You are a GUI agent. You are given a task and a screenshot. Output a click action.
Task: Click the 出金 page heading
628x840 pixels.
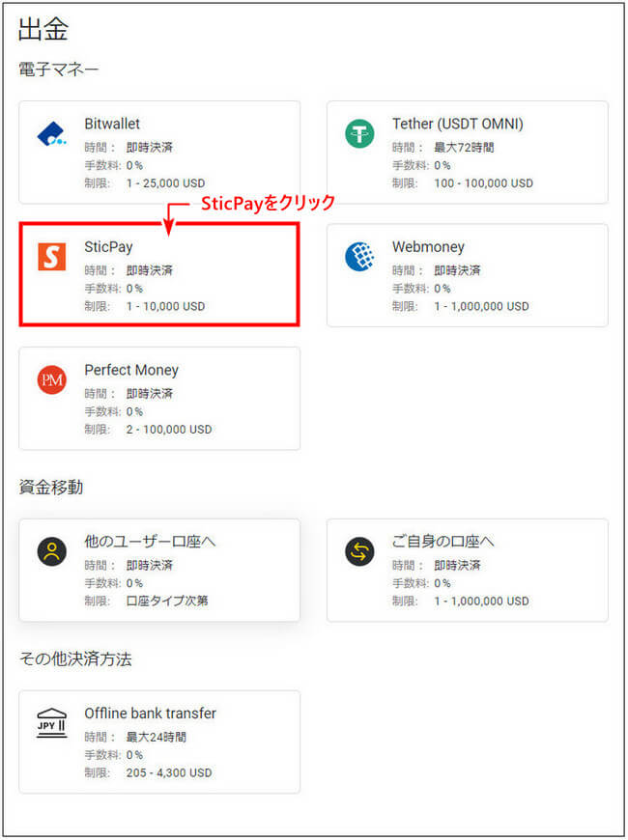point(43,30)
